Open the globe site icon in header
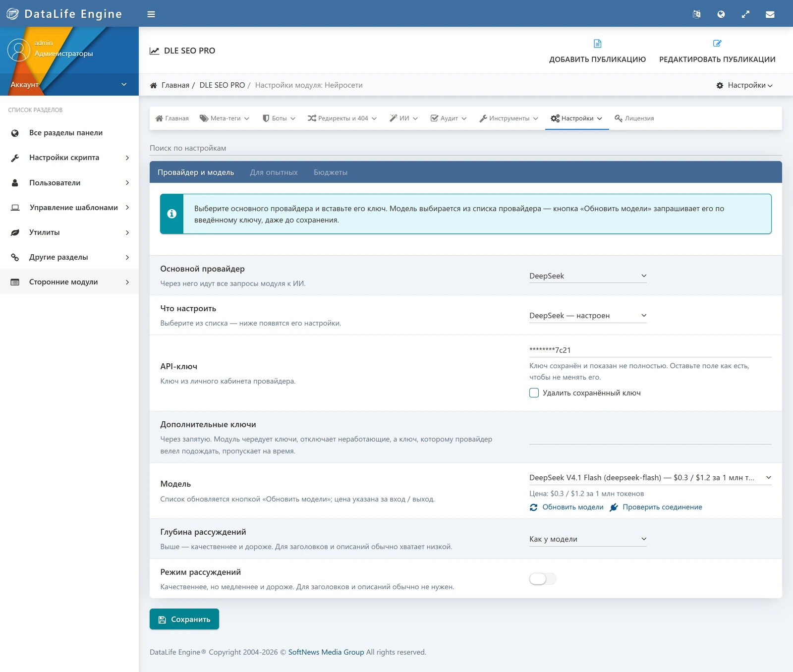 click(721, 14)
